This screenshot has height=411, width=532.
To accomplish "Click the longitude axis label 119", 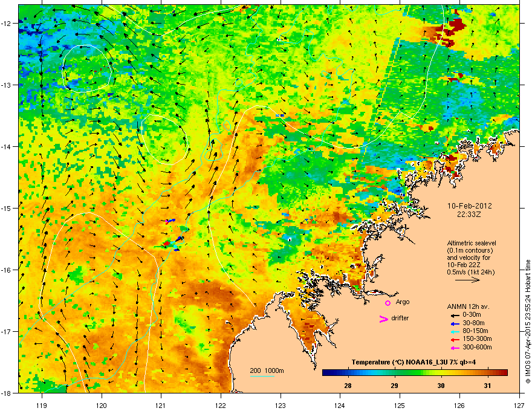I will point(42,405).
